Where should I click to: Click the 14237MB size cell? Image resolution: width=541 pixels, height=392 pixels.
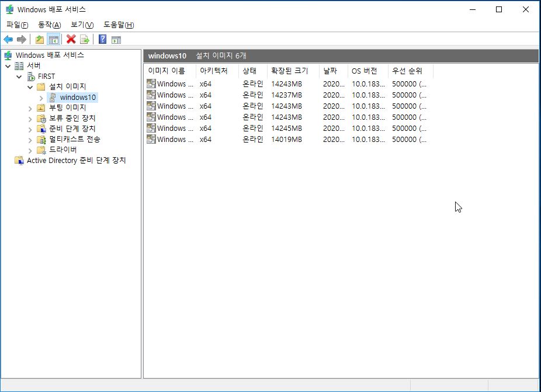[x=286, y=95]
